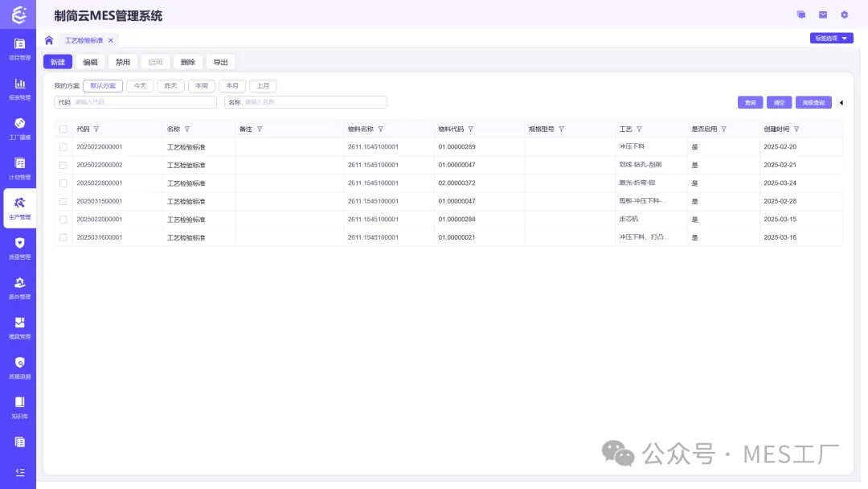Click the 代码 input field
The width and height of the screenshot is (868, 489).
(143, 102)
